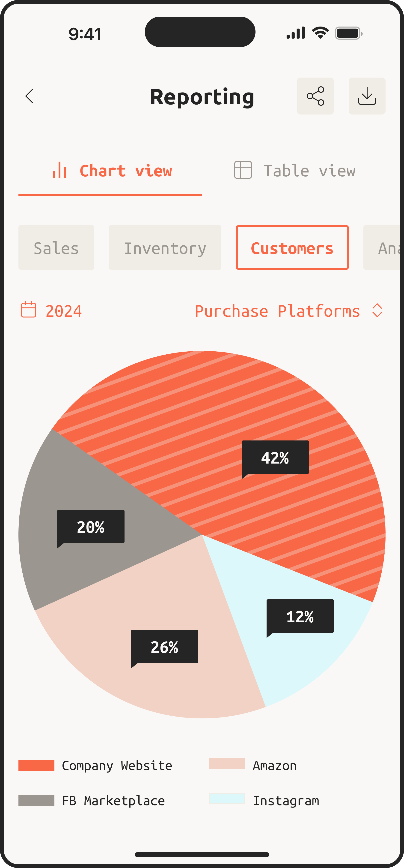Expand the up-down chevron selector
The height and width of the screenshot is (868, 404).
[x=377, y=310]
